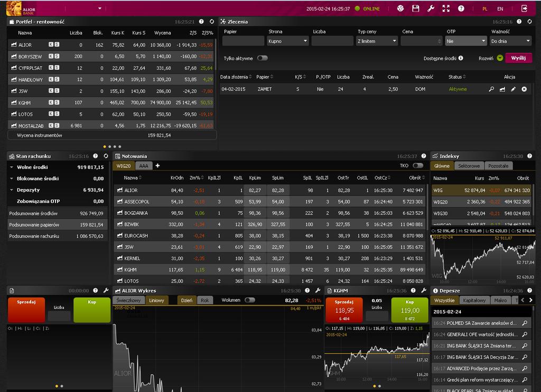Screen dimensions: 541x392
Task: Open help for the Indeksy panel
Action: pos(529,156)
